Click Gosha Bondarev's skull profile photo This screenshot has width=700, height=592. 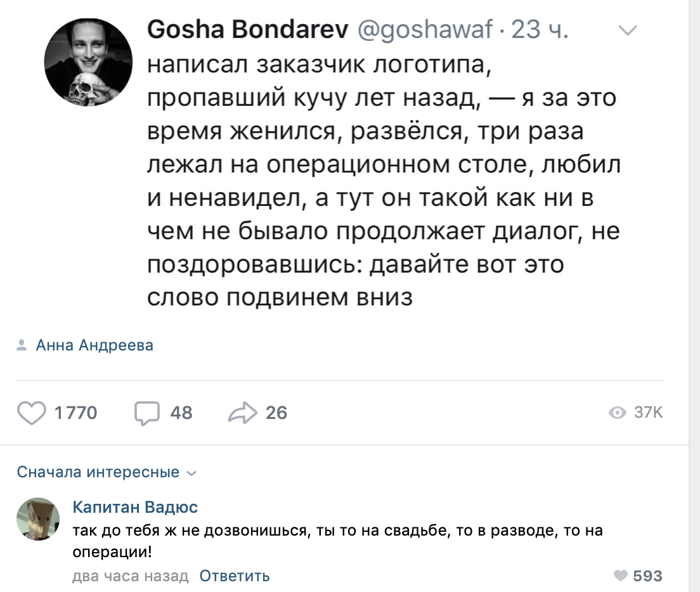coord(88,61)
